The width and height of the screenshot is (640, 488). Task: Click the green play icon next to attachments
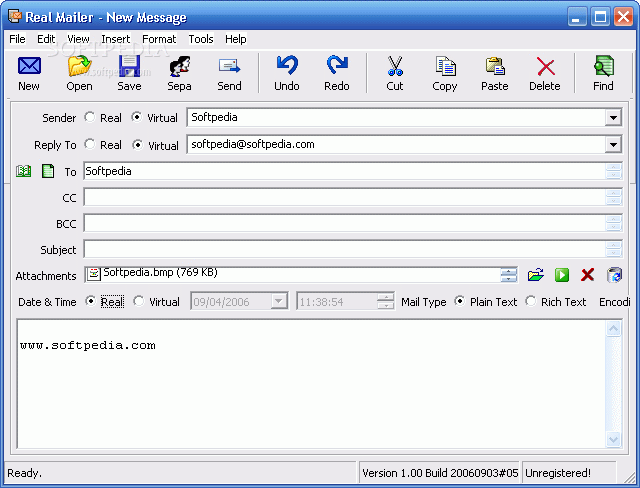(562, 275)
